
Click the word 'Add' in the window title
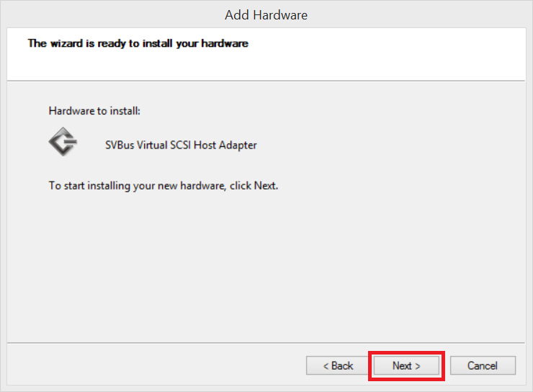tap(237, 15)
